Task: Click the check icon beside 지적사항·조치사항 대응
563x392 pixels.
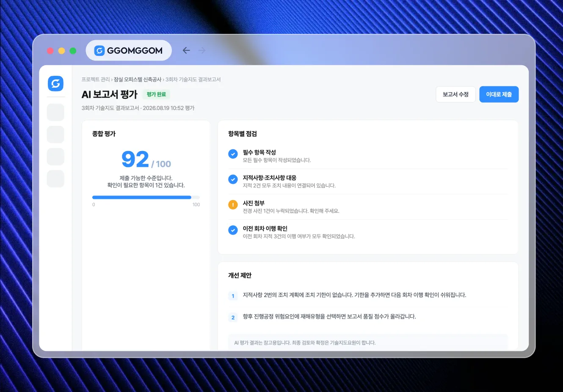Action: pos(233,179)
